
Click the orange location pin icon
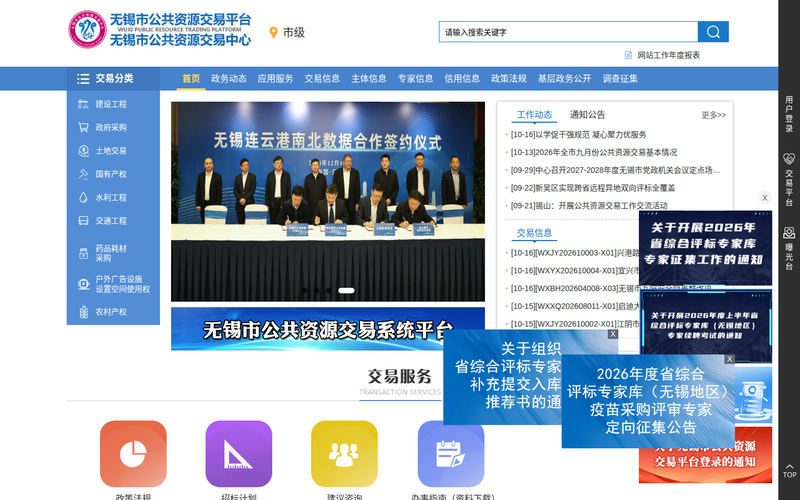click(273, 33)
